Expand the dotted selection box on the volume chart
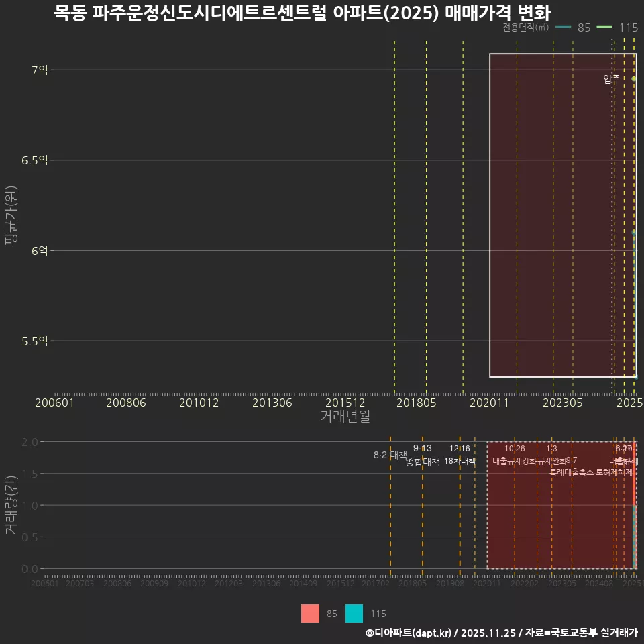The width and height of the screenshot is (644, 644). coord(560,504)
